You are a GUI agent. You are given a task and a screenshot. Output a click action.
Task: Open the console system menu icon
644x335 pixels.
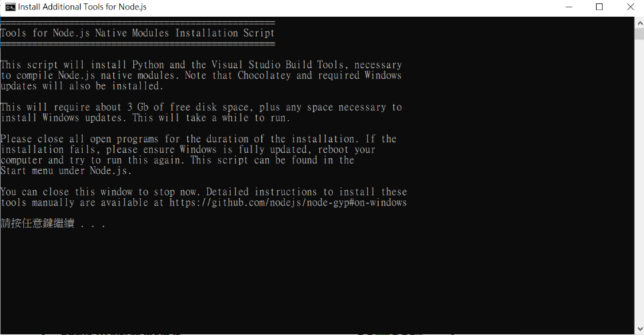10,7
